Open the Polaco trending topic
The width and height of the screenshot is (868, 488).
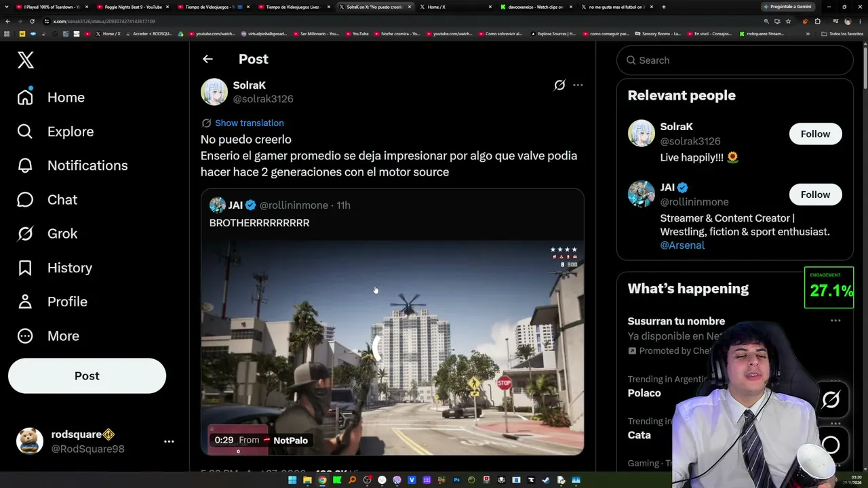click(644, 393)
